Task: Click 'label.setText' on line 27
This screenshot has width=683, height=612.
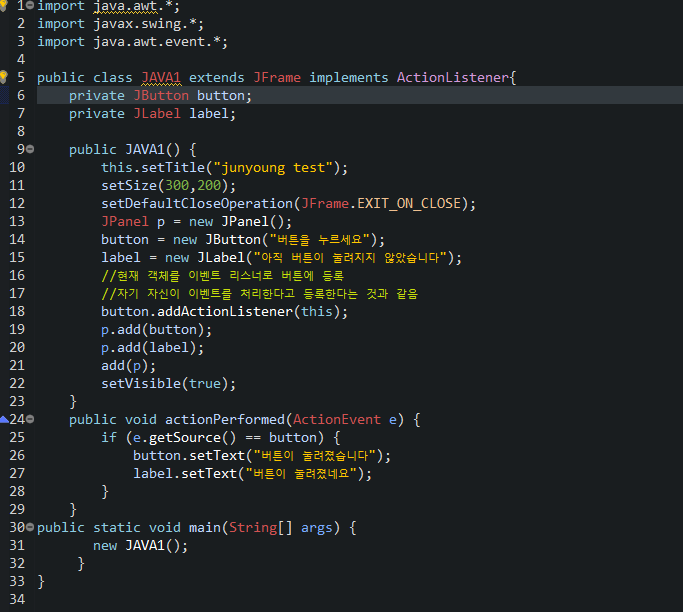Action: 185,473
